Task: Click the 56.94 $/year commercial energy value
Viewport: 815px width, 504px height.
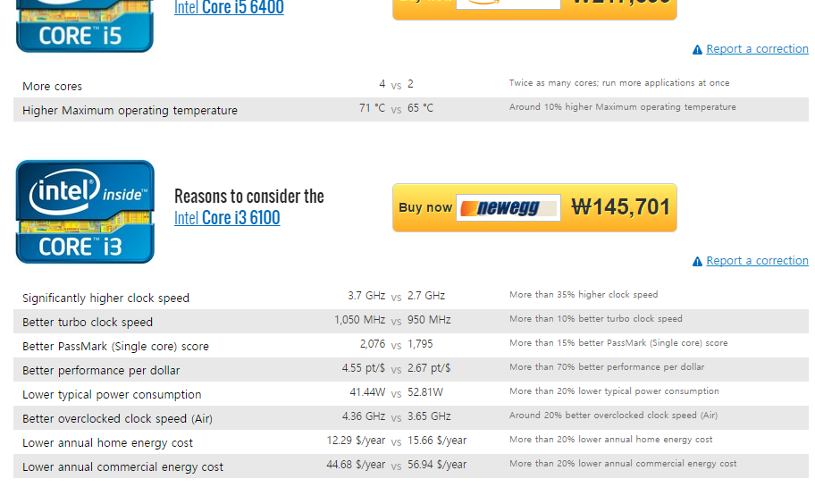Action: (437, 465)
